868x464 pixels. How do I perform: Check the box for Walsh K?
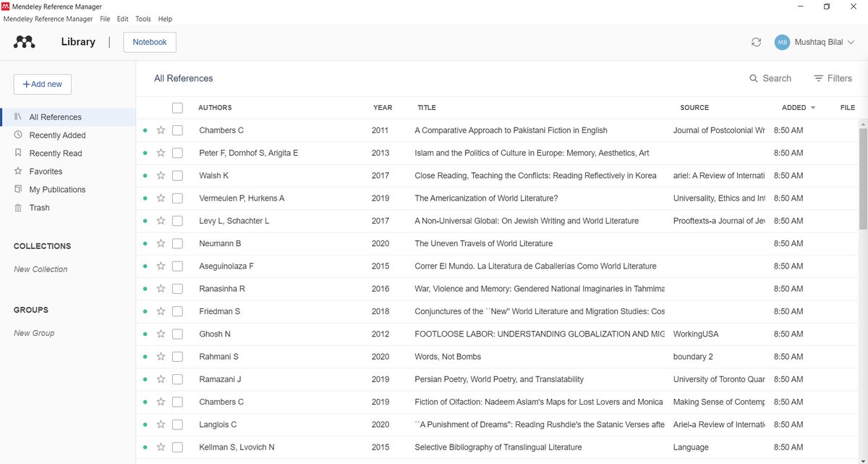177,175
